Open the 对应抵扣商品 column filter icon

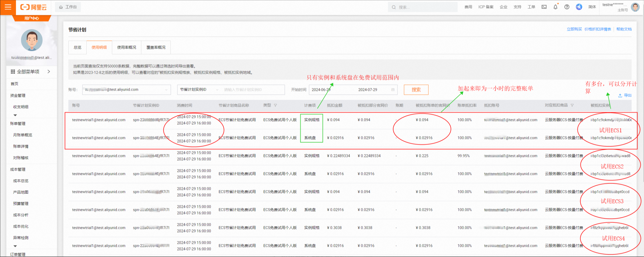click(572, 105)
